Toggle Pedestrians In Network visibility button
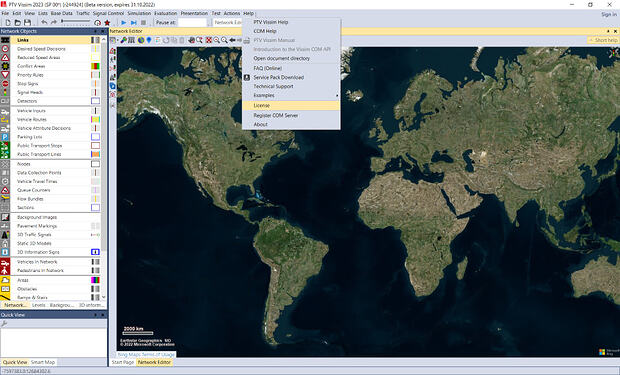 95,271
